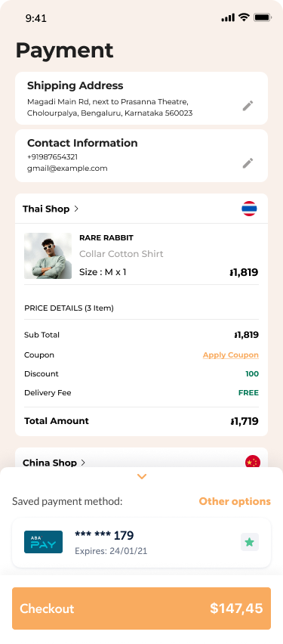The image size is (283, 644).
Task: Tap the ABA Pay logo
Action: pyautogui.click(x=44, y=542)
